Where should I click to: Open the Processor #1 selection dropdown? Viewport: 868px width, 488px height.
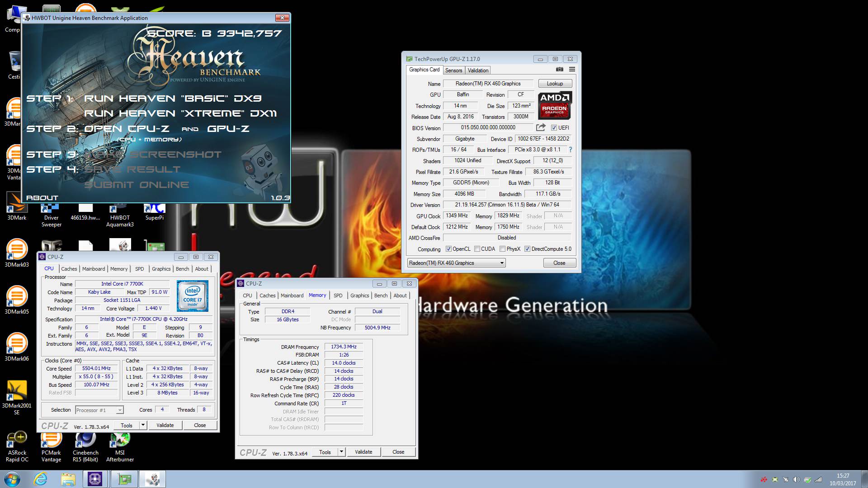tap(99, 410)
